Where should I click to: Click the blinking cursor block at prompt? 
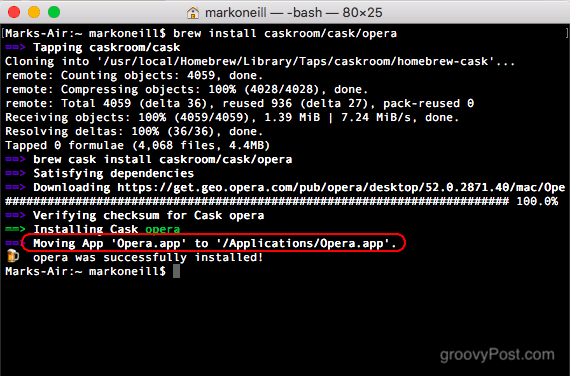176,271
